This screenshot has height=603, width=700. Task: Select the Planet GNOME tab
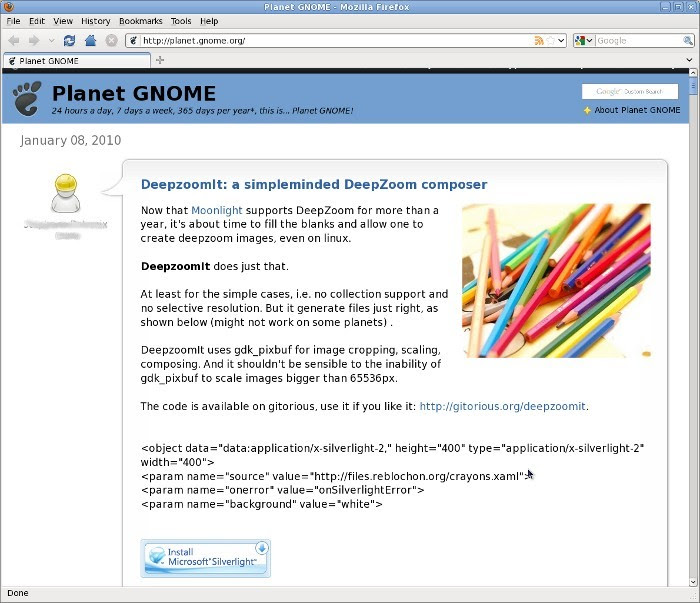(x=77, y=61)
